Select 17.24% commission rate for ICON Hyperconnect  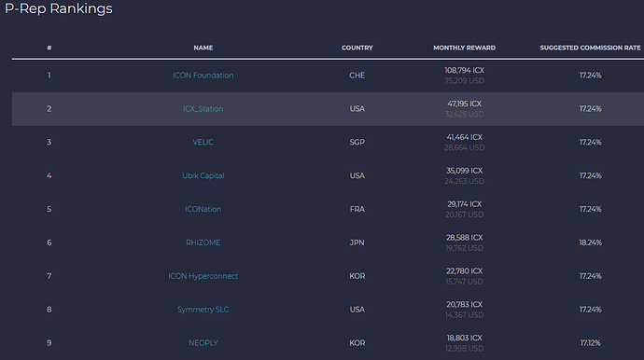[590, 276]
